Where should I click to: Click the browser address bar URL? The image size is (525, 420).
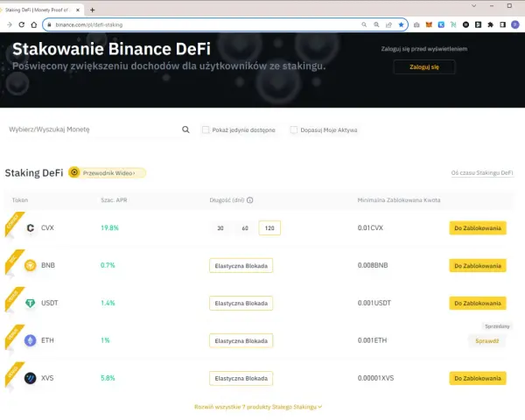click(89, 24)
